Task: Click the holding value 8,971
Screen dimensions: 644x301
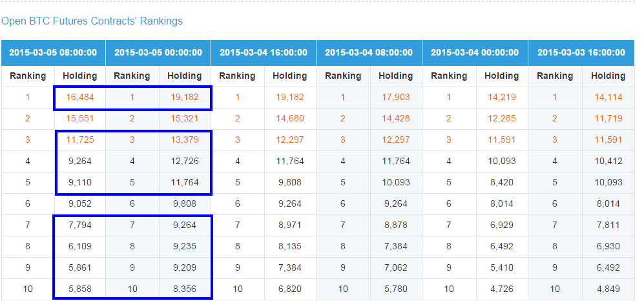Action: (x=290, y=225)
